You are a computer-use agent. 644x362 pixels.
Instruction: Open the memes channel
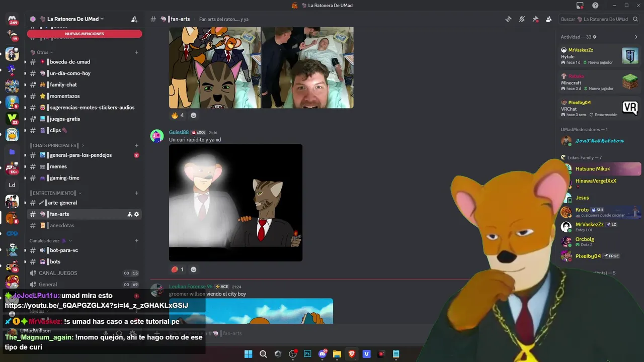(84, 166)
